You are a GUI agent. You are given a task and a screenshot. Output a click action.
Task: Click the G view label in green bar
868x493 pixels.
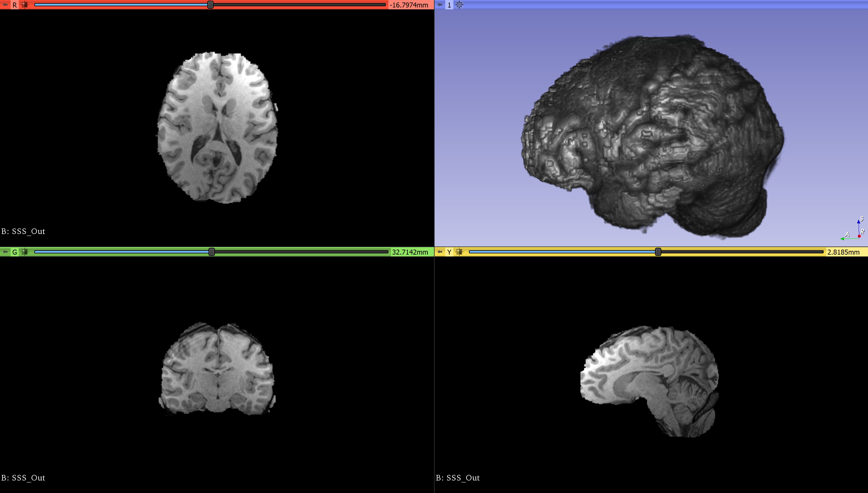point(15,251)
